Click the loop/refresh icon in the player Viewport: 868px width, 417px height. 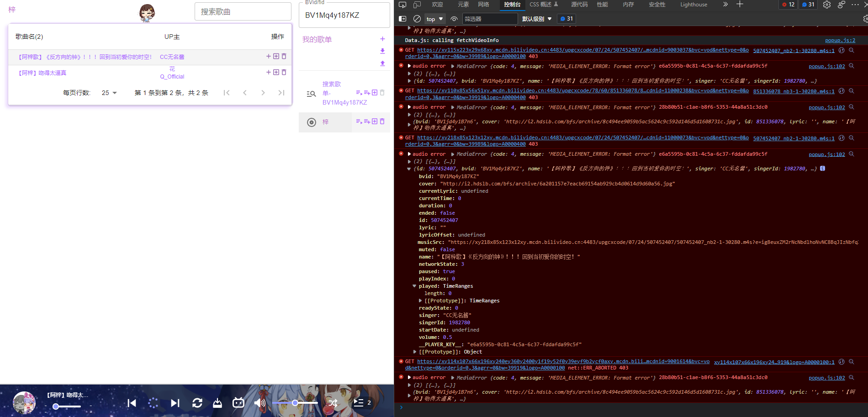(197, 403)
